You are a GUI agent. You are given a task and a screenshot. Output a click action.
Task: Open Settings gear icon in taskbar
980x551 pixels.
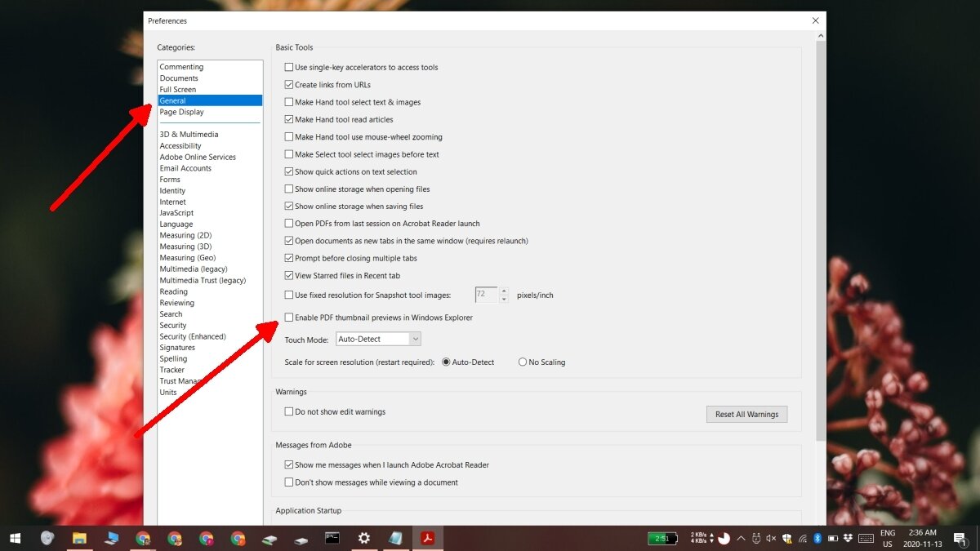point(364,538)
